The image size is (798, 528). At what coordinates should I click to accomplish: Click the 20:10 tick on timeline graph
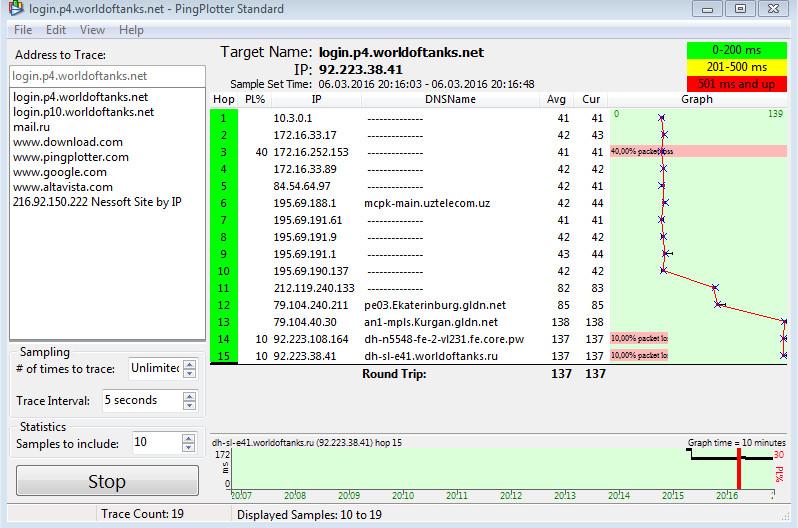[403, 495]
